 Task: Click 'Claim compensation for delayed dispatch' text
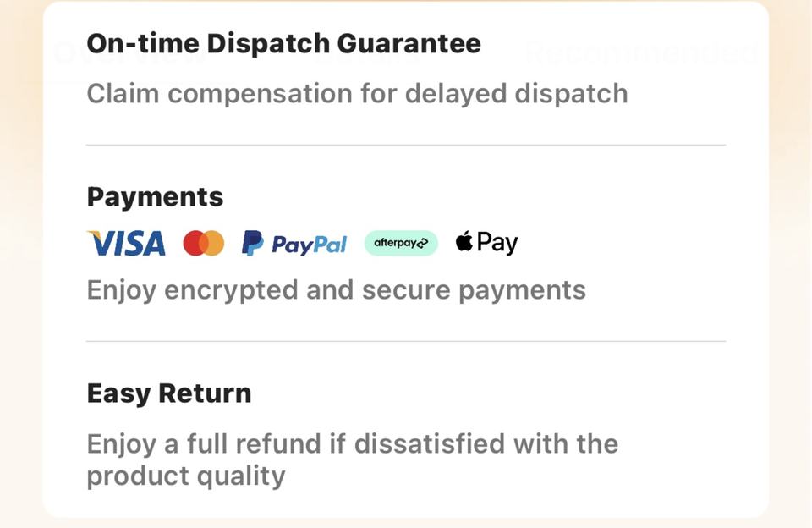click(357, 93)
